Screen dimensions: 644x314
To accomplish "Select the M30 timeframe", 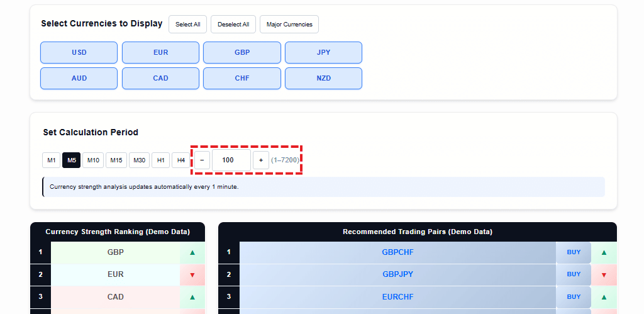I will click(x=139, y=160).
